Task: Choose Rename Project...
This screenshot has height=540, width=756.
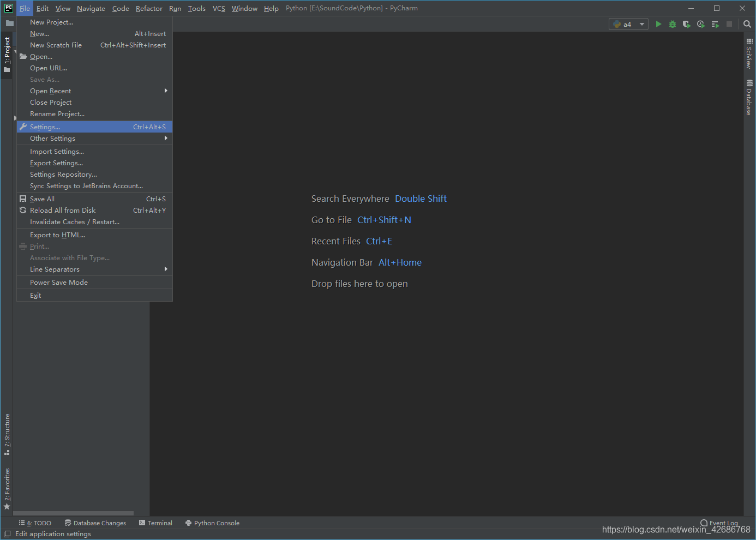Action: [94, 114]
